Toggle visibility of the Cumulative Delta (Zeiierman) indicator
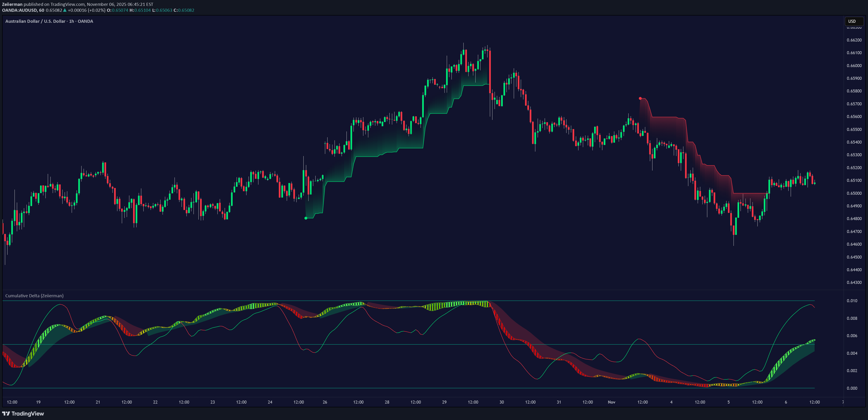The width and height of the screenshot is (868, 420). click(34, 295)
